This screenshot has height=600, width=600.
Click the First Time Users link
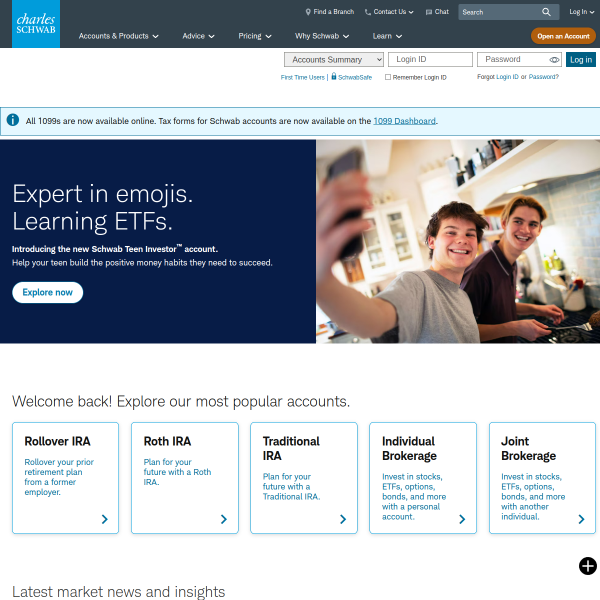tap(302, 77)
